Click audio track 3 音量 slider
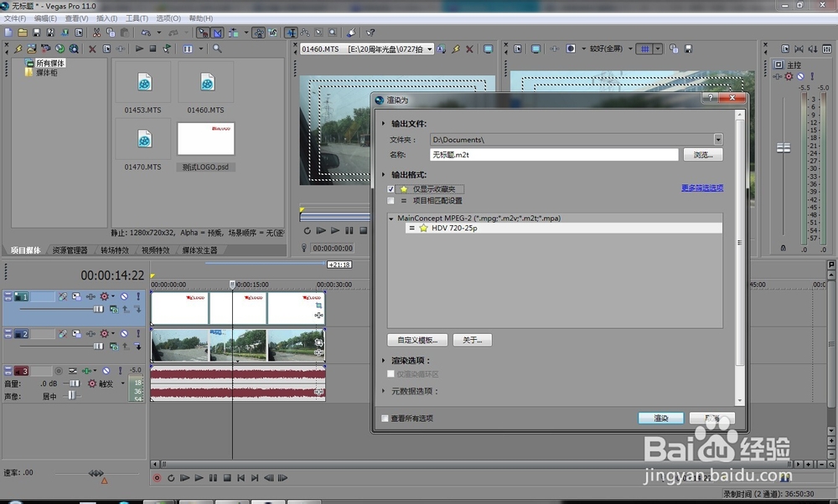 pyautogui.click(x=74, y=383)
